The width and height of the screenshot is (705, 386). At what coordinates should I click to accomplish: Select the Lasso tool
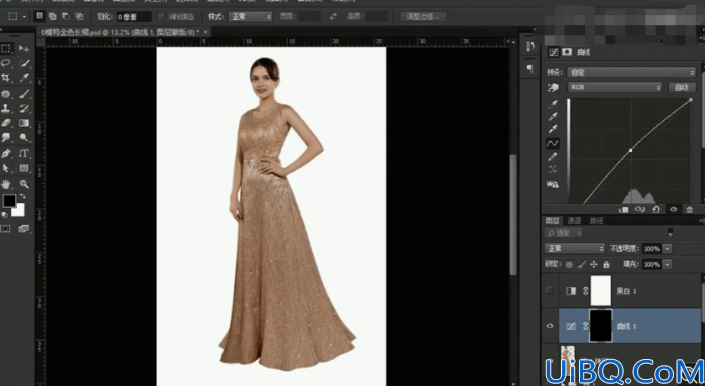coord(6,63)
